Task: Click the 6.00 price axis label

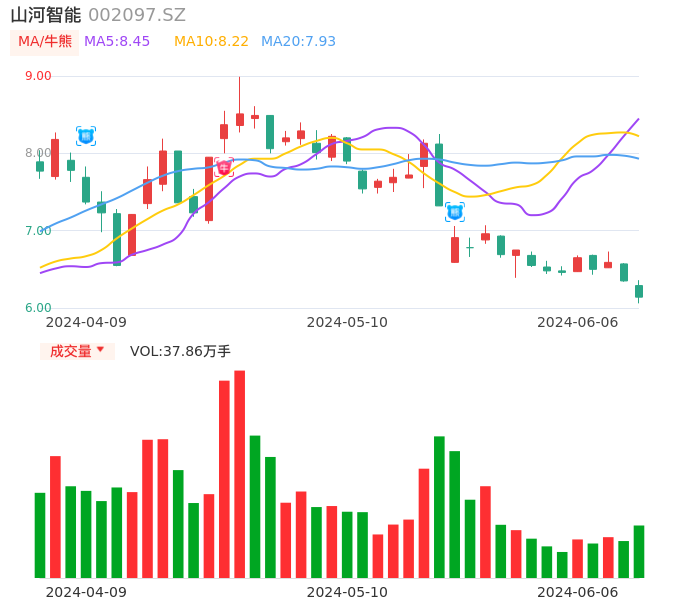Action: coord(38,308)
